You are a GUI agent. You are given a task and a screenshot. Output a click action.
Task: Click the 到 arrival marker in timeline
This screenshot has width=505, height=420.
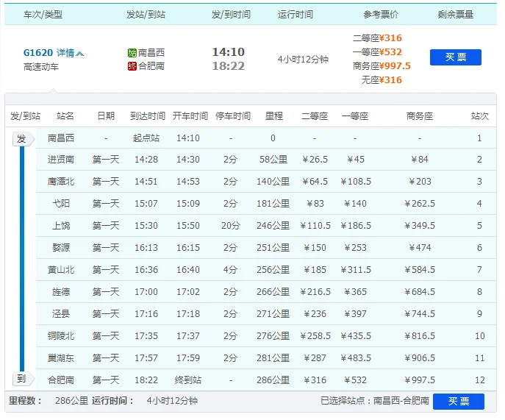pos(22,379)
